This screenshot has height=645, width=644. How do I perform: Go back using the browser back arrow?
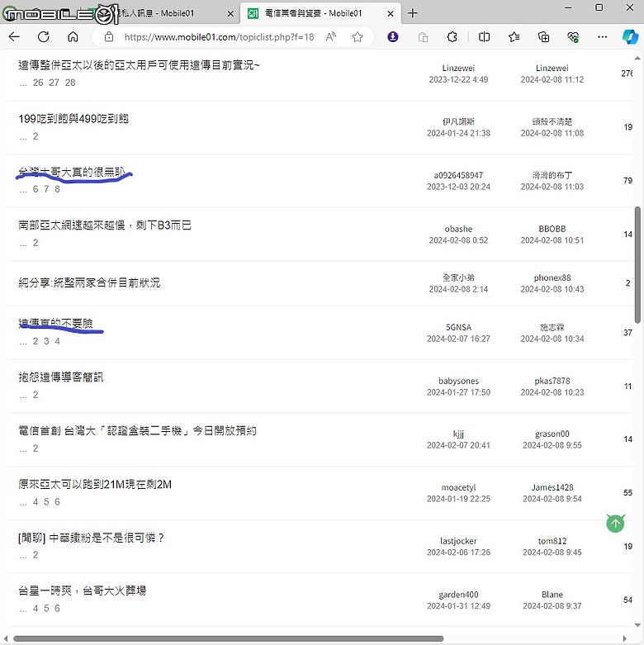(14, 37)
